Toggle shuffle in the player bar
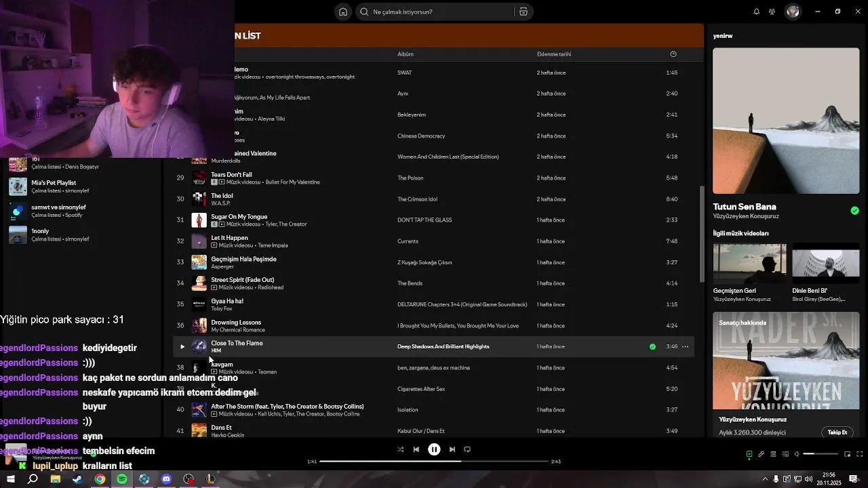 (400, 449)
